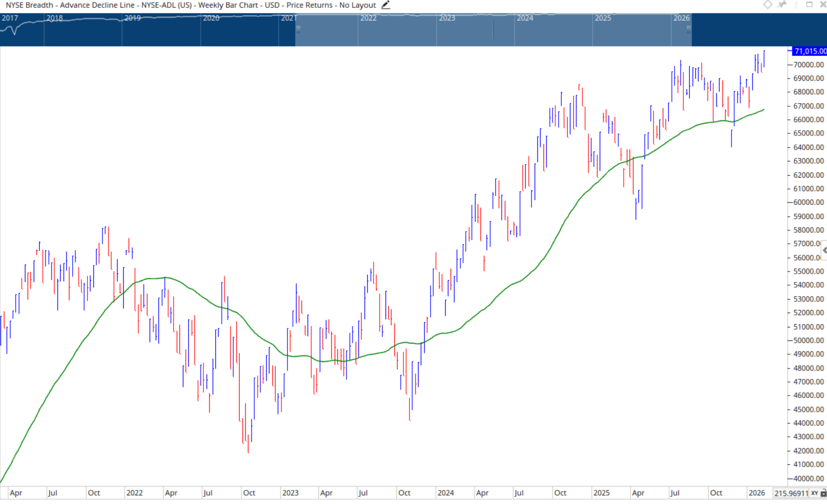This screenshot has width=827, height=504.
Task: Click the 2026 label in the overview navigator
Action: [x=681, y=18]
